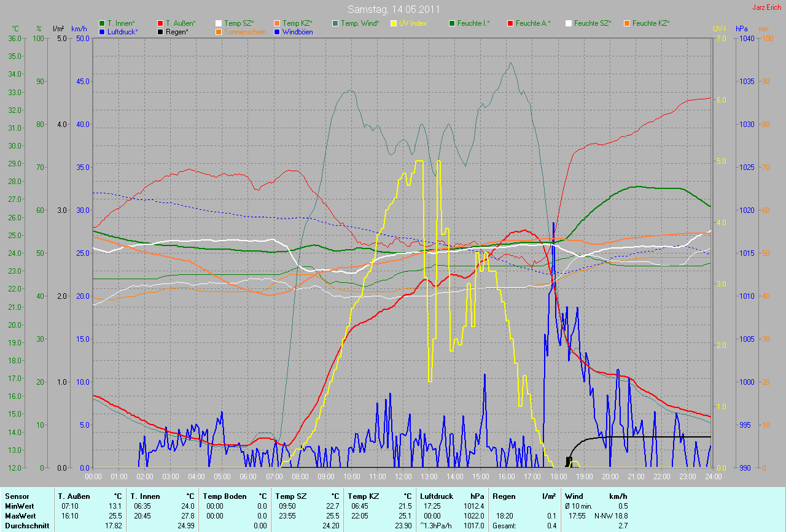Click the orange swatch beside Sonnenschein
786x532 pixels.
(x=219, y=31)
